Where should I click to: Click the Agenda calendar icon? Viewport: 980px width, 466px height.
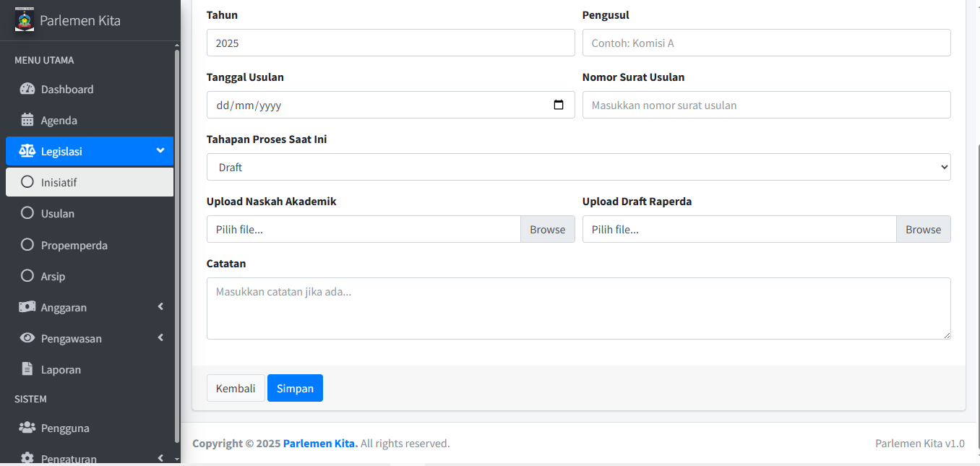coord(27,121)
